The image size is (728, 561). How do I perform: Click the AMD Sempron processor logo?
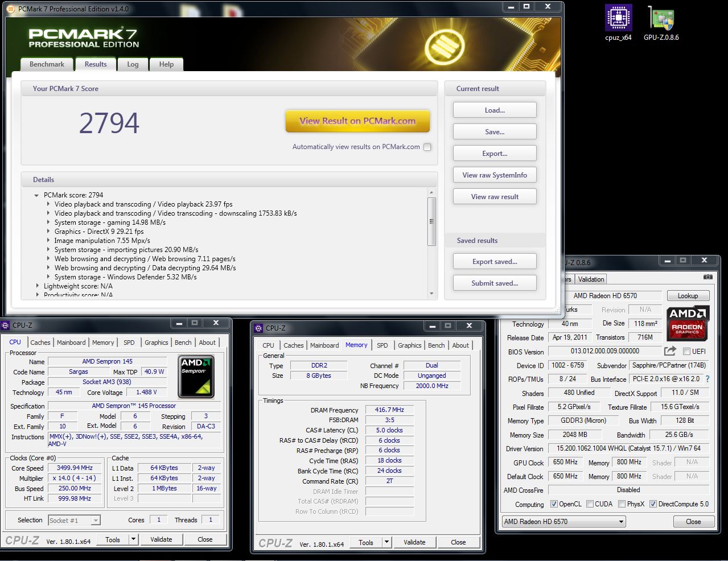point(196,377)
